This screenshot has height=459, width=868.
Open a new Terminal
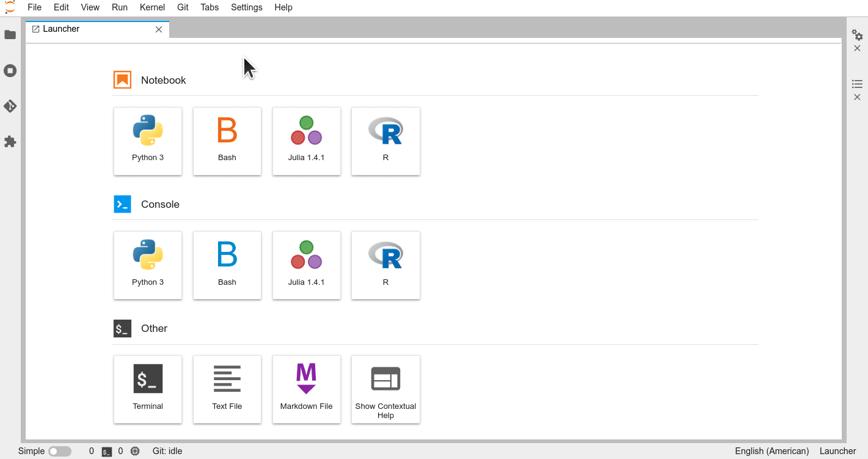tap(148, 389)
